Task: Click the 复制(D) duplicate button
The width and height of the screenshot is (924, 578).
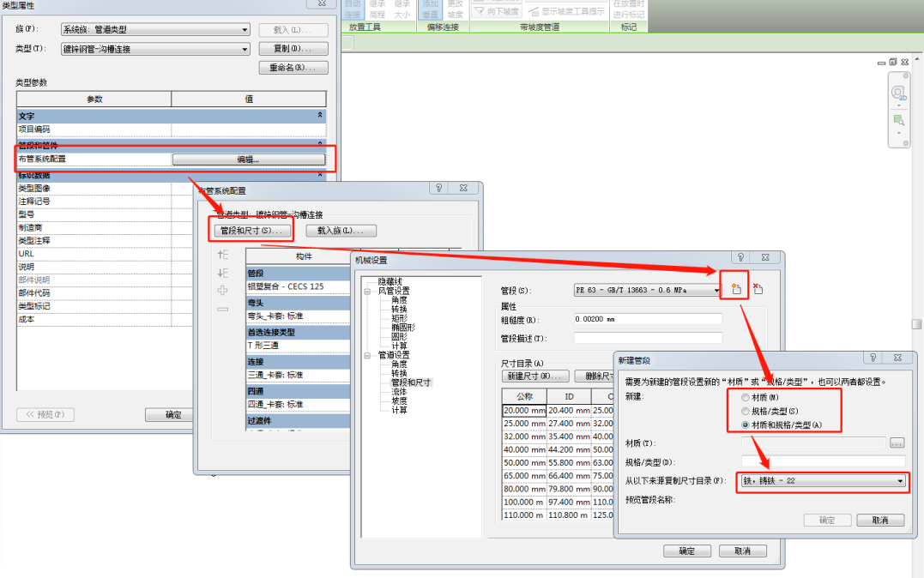Action: click(x=293, y=48)
